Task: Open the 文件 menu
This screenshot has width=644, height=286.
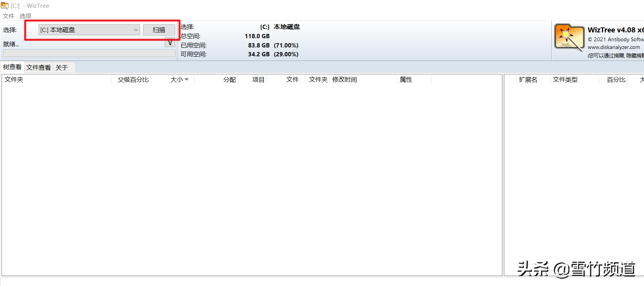Action: [8, 16]
